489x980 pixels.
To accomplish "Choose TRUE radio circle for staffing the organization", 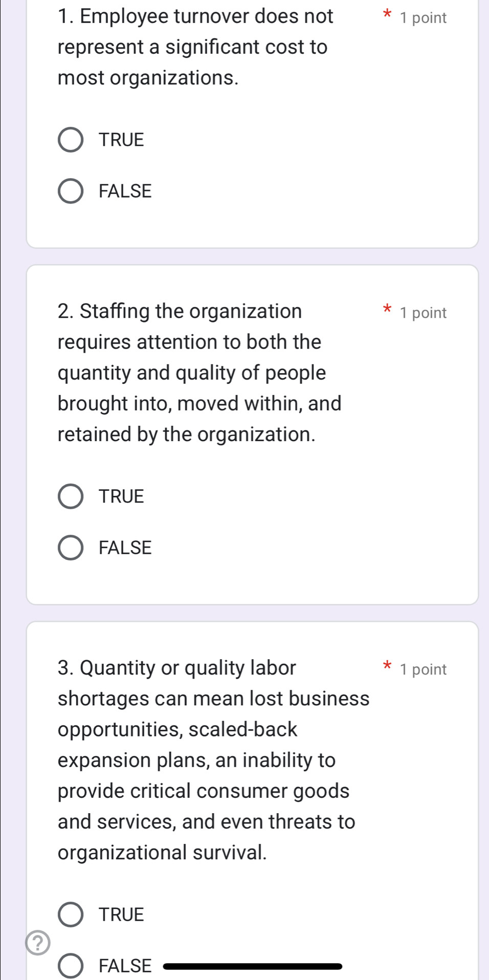I will [71, 496].
